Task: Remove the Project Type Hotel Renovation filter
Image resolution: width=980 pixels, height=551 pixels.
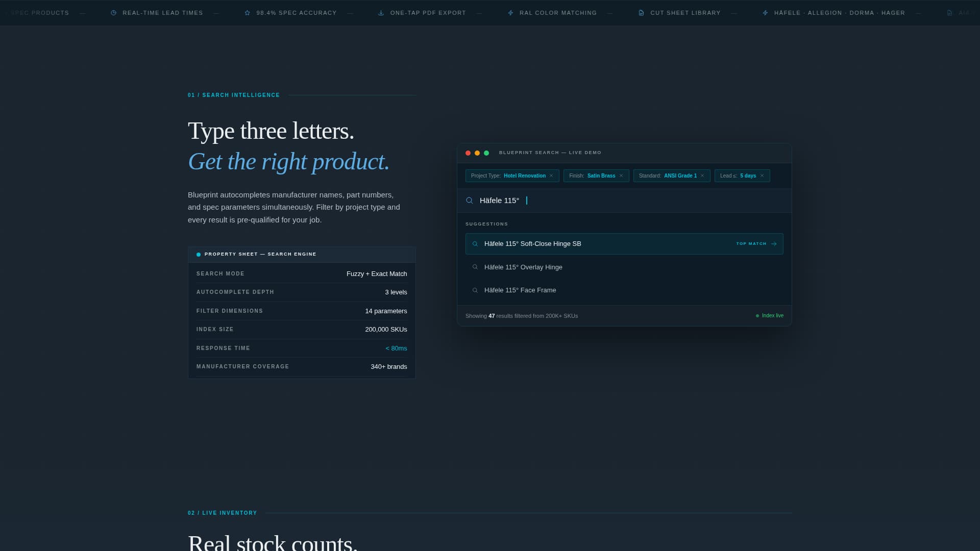Action: tap(551, 176)
